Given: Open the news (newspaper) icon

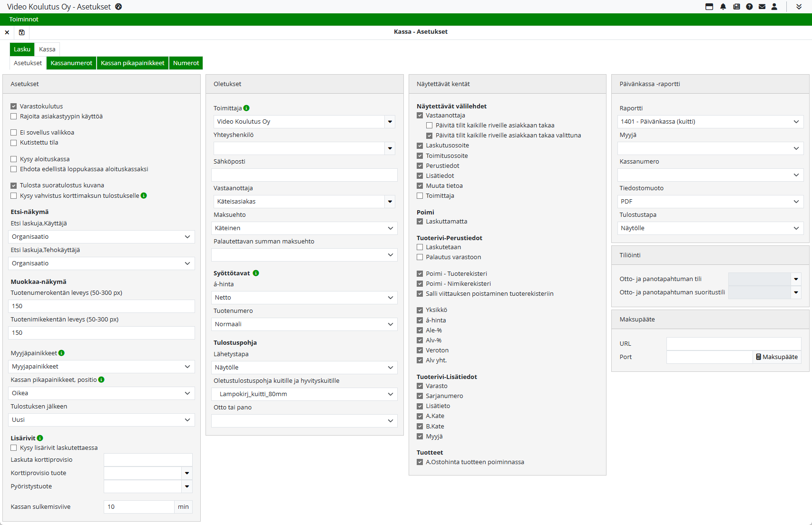Looking at the screenshot, I should pos(736,7).
